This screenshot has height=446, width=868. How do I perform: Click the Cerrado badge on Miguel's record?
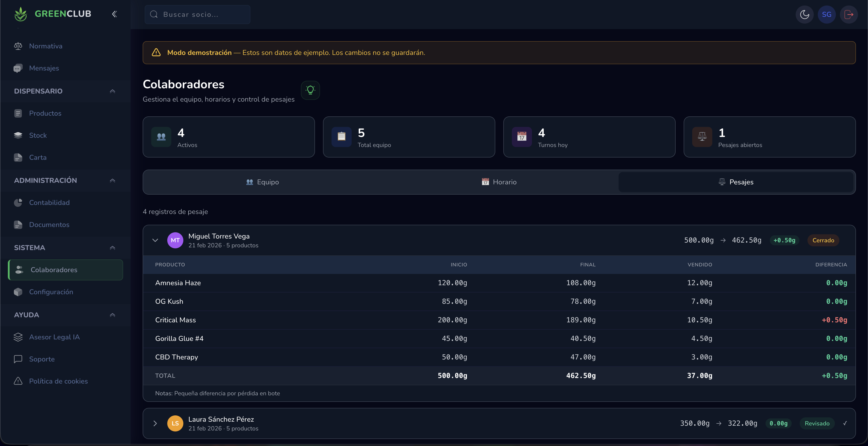pyautogui.click(x=823, y=240)
